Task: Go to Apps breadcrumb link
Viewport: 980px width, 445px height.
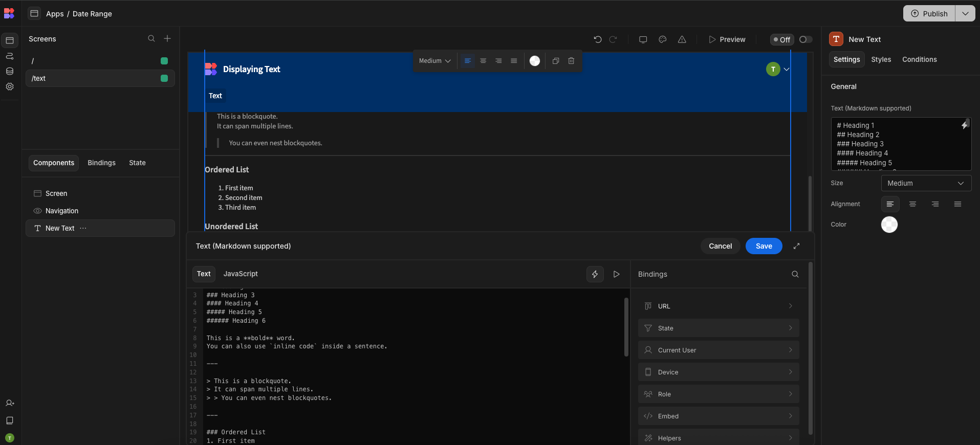Action: pos(55,14)
